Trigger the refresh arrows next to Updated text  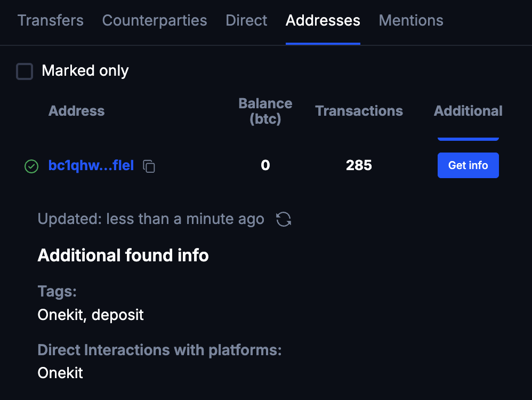point(284,219)
